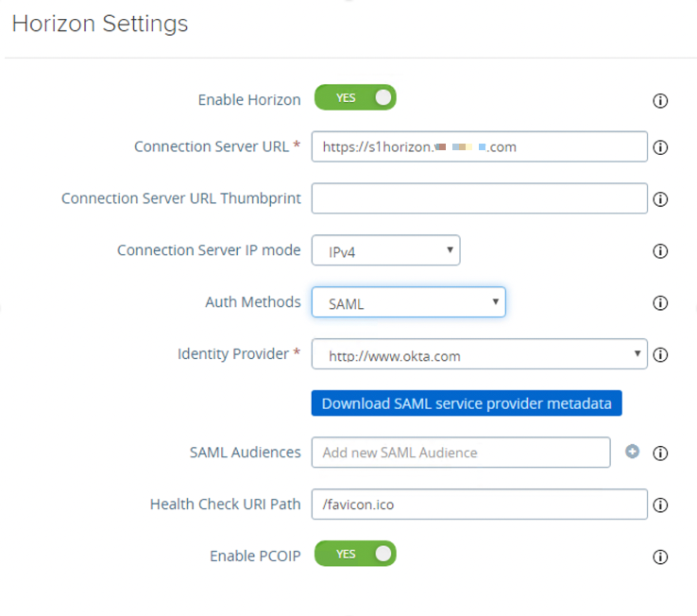697x616 pixels.
Task: Open Connection Server IP mode dropdown
Action: (385, 250)
